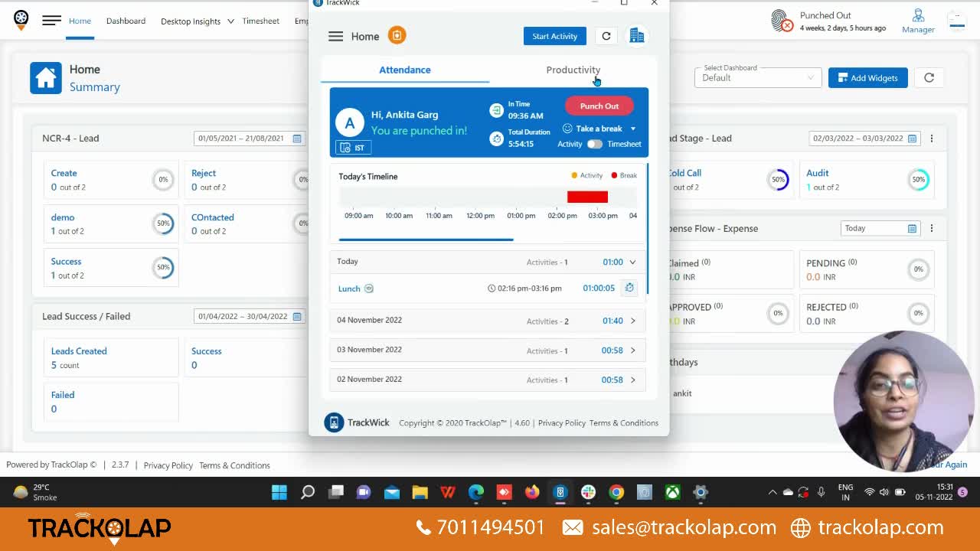Toggle the Activity / Timesheet switch
The height and width of the screenshot is (551, 980).
(595, 144)
